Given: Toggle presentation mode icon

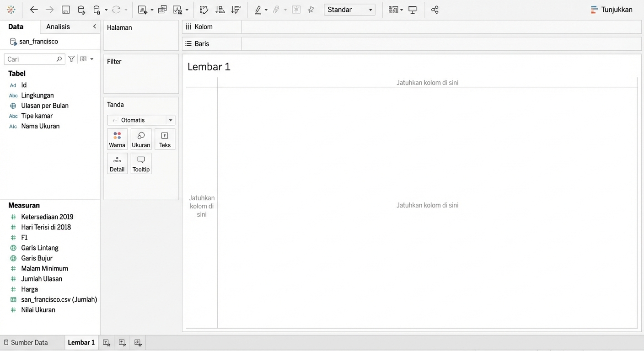Looking at the screenshot, I should tap(413, 10).
